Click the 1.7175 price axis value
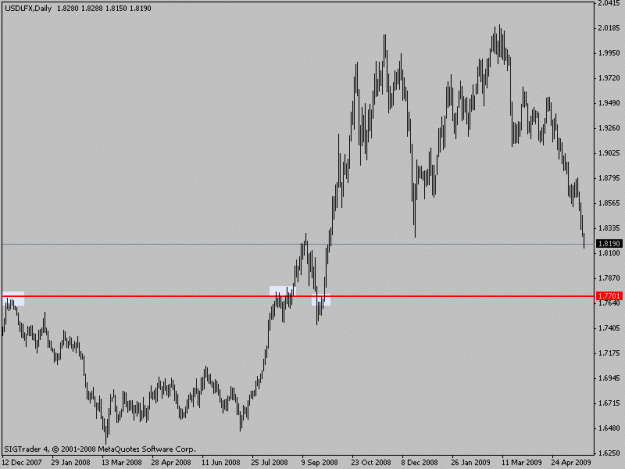The height and width of the screenshot is (469, 625). (609, 353)
